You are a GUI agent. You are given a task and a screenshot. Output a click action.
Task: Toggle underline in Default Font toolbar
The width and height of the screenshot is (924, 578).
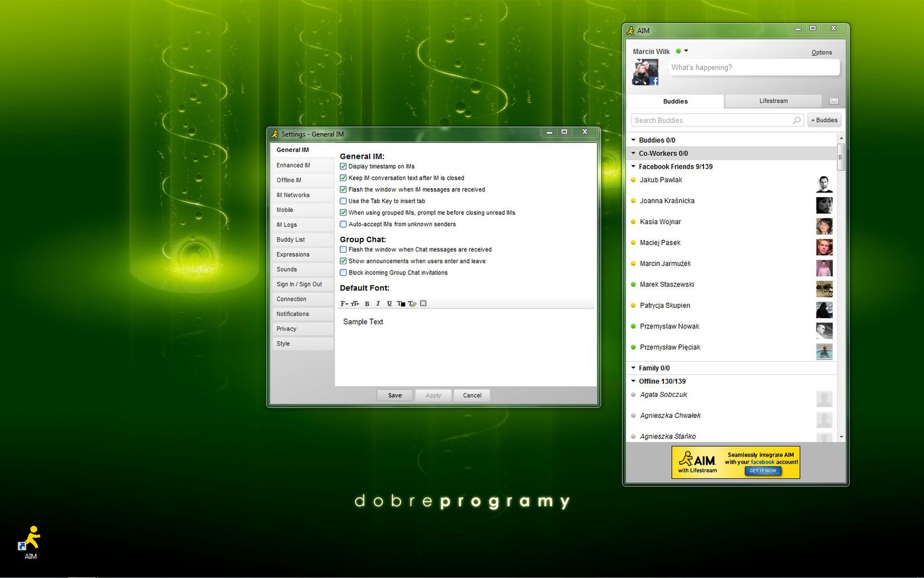pyautogui.click(x=389, y=303)
